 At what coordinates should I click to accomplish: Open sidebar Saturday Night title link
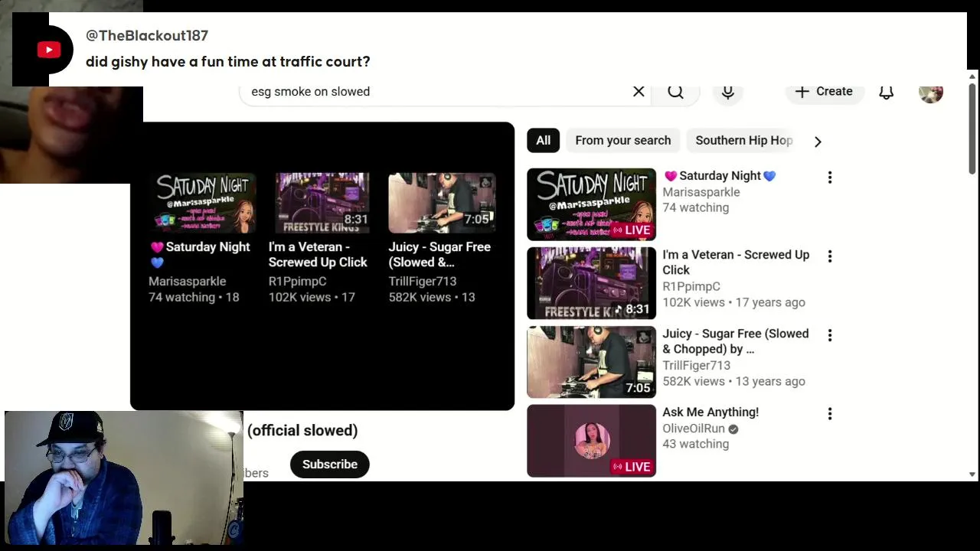[x=720, y=176]
